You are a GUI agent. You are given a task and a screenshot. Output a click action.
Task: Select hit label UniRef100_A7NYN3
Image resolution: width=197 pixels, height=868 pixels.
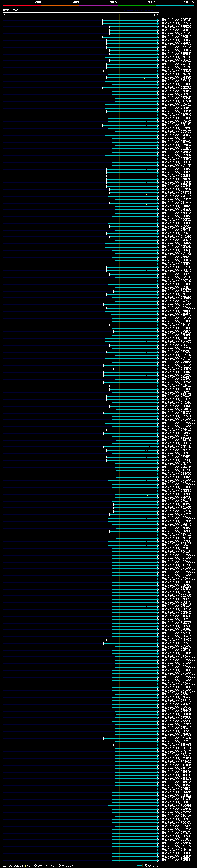click(x=177, y=74)
